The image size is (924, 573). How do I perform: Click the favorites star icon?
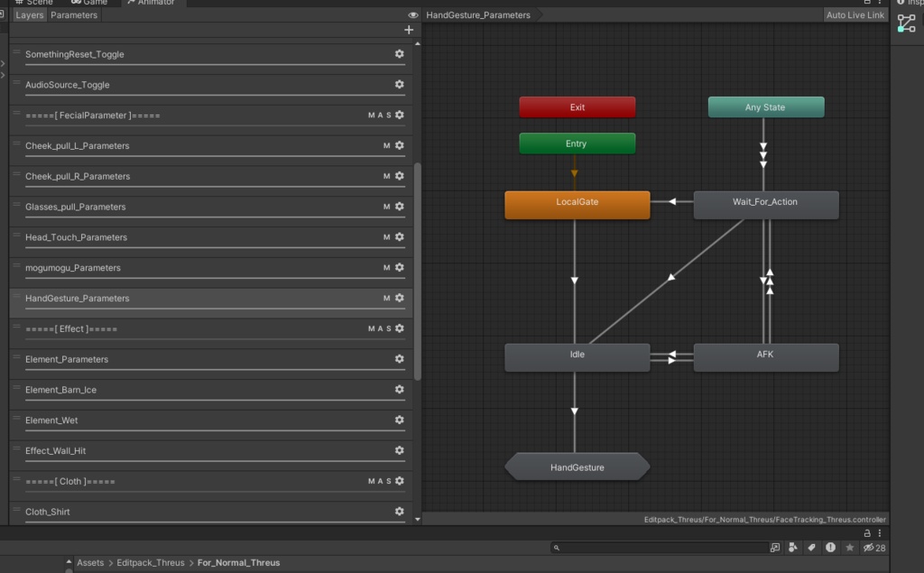coord(850,548)
